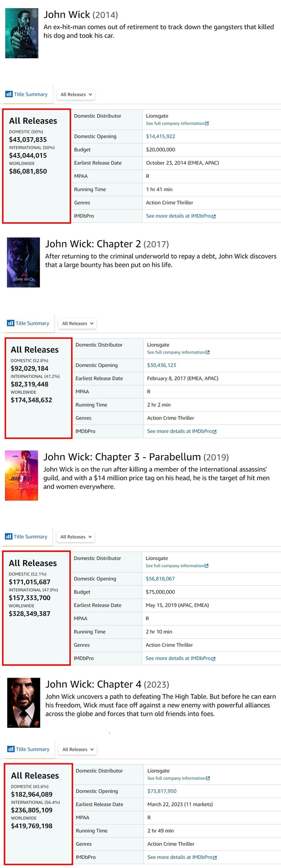Click worldwide total $86,081,850
The height and width of the screenshot is (868, 281).
(x=28, y=172)
